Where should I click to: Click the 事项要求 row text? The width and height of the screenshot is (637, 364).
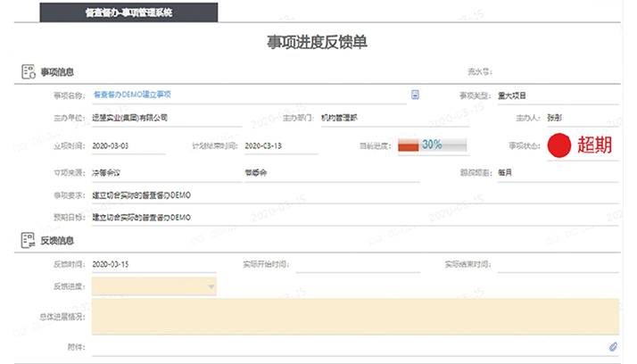pyautogui.click(x=141, y=195)
